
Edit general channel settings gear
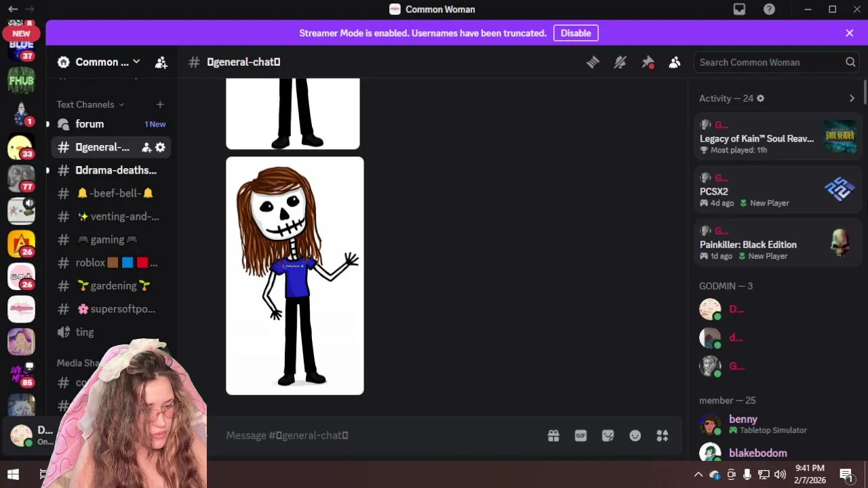coord(160,147)
